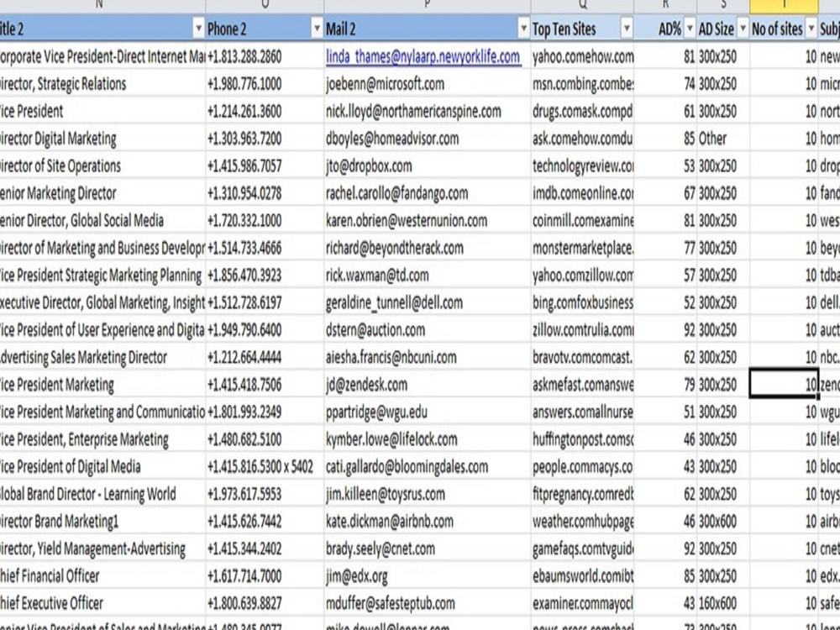Select the Director, Strategic Relations cell
Viewport: 840px width, 630px height.
[102, 83]
